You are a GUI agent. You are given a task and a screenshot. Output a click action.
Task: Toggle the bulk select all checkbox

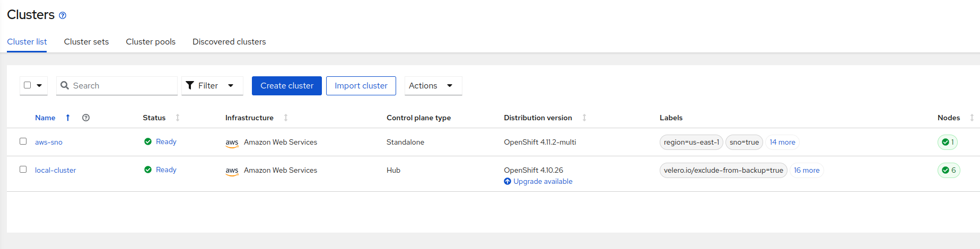pos(28,85)
